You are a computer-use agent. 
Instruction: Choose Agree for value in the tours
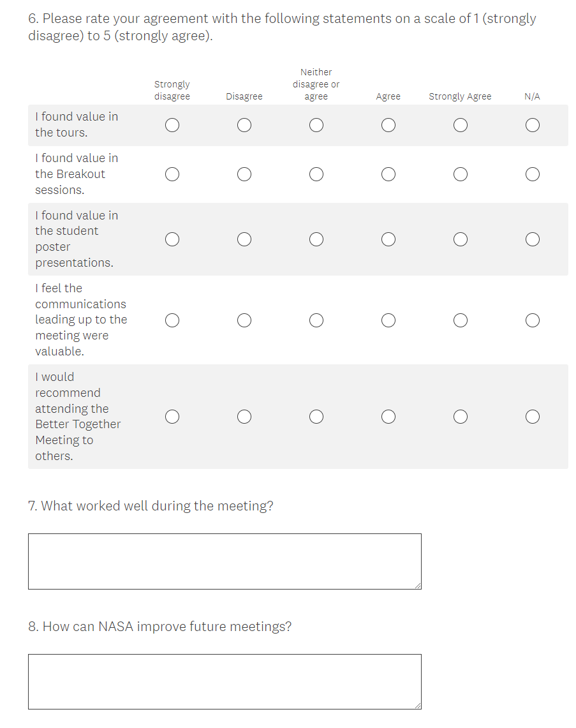click(x=388, y=125)
